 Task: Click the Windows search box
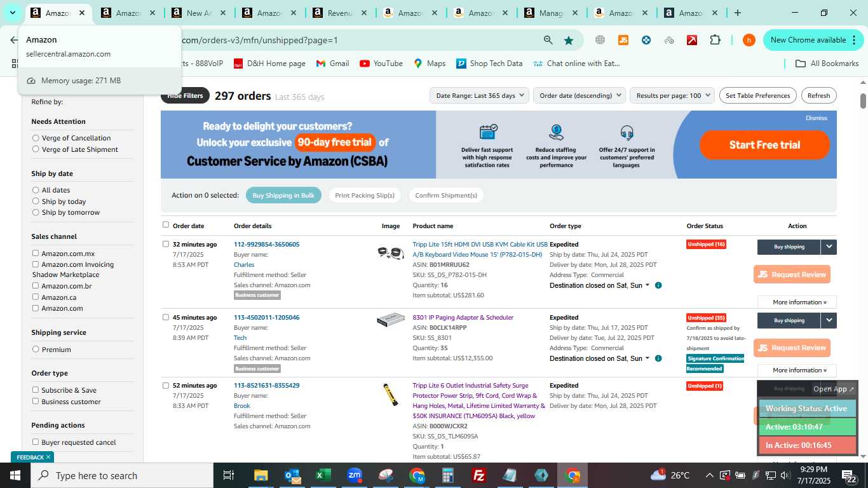pos(122,475)
